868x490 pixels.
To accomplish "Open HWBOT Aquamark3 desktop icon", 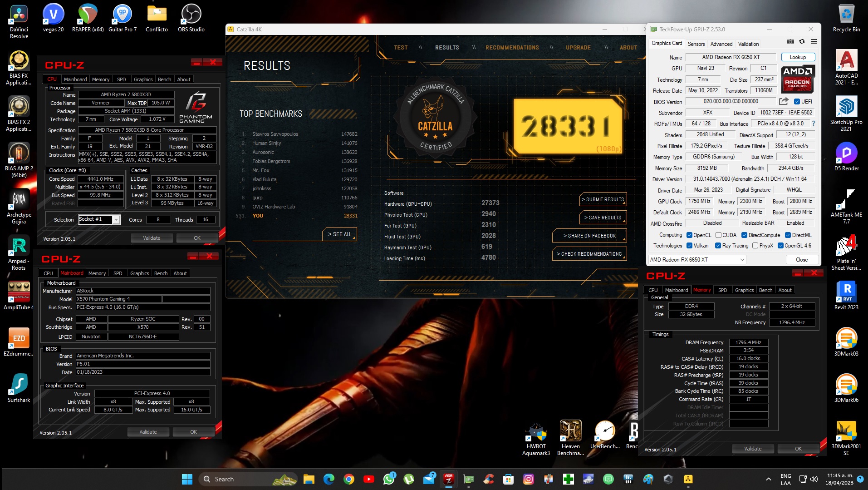I will pyautogui.click(x=536, y=438).
